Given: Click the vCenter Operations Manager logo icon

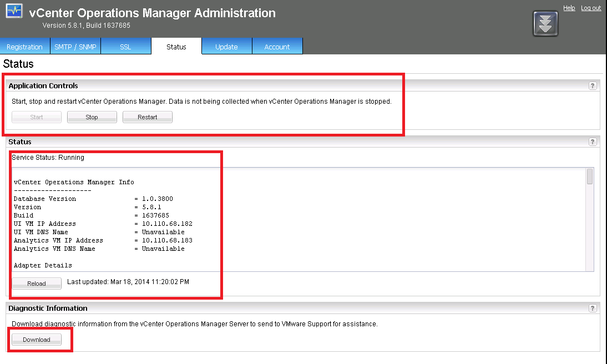Looking at the screenshot, I should coord(14,12).
